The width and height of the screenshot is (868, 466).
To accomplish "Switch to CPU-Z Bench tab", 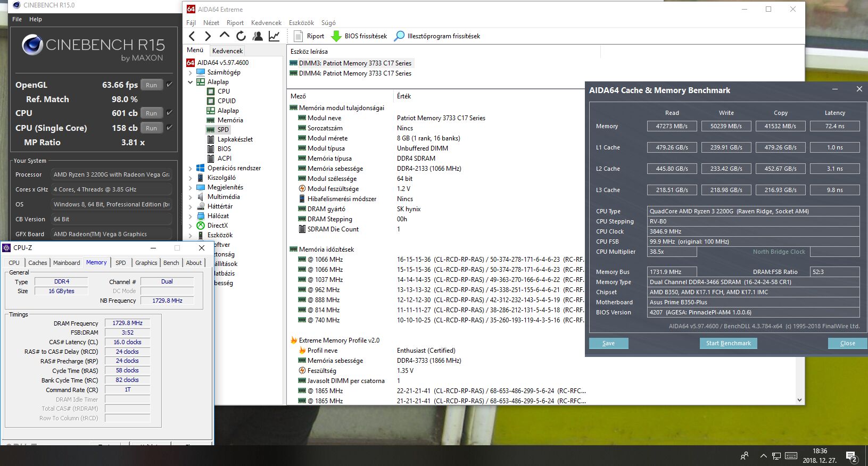I will [x=171, y=263].
